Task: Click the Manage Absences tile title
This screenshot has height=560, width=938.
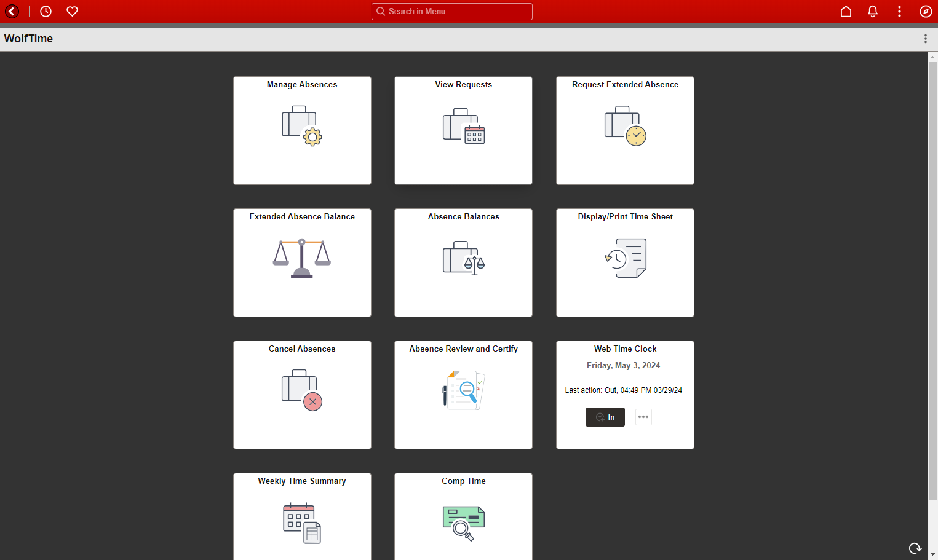Action: (x=302, y=85)
